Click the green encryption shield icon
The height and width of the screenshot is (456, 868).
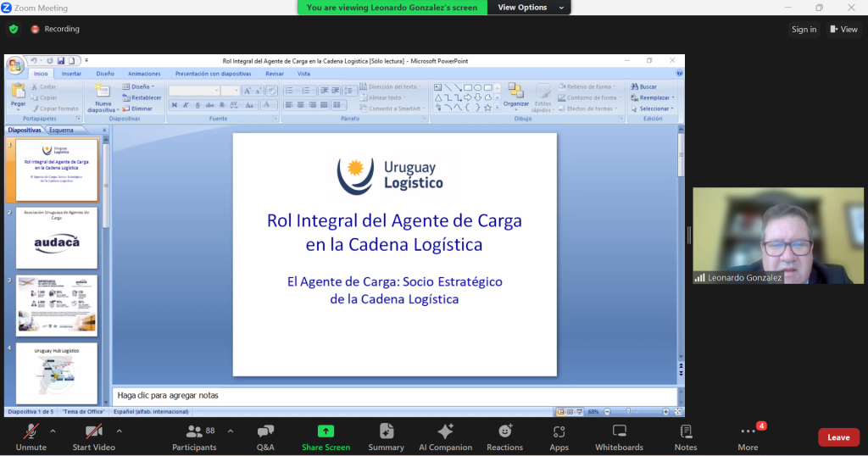(14, 29)
